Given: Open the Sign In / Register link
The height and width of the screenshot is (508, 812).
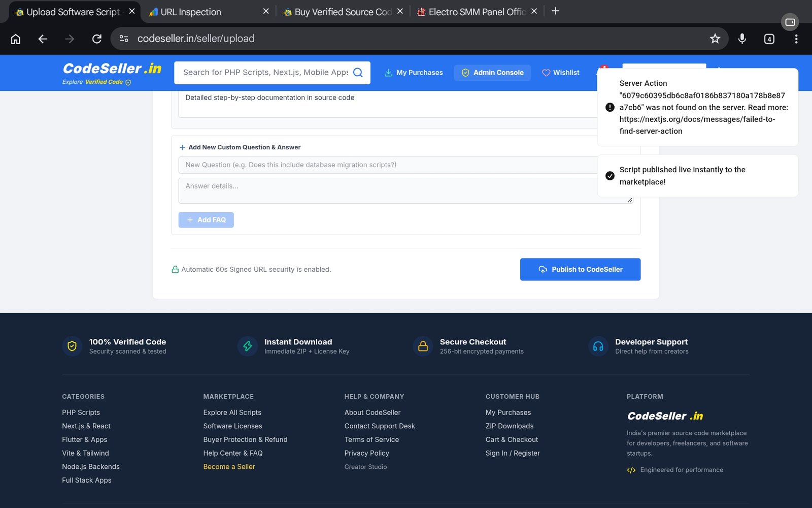Looking at the screenshot, I should [513, 453].
